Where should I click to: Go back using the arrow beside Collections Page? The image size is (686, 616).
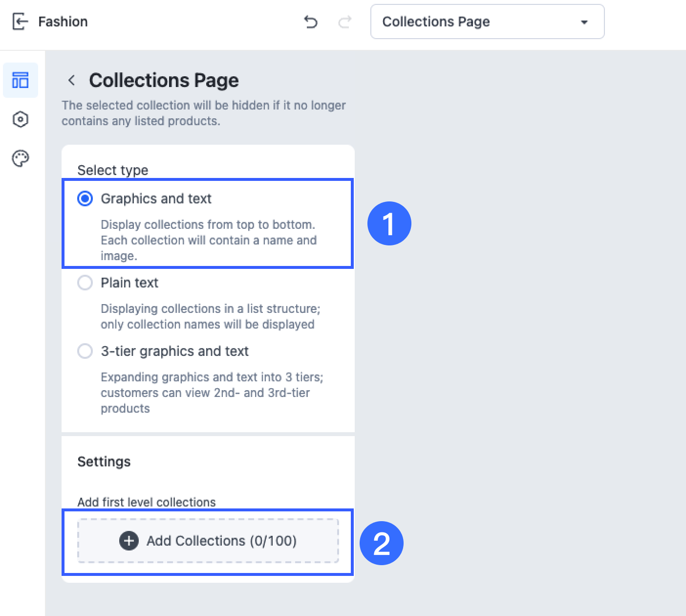point(72,80)
